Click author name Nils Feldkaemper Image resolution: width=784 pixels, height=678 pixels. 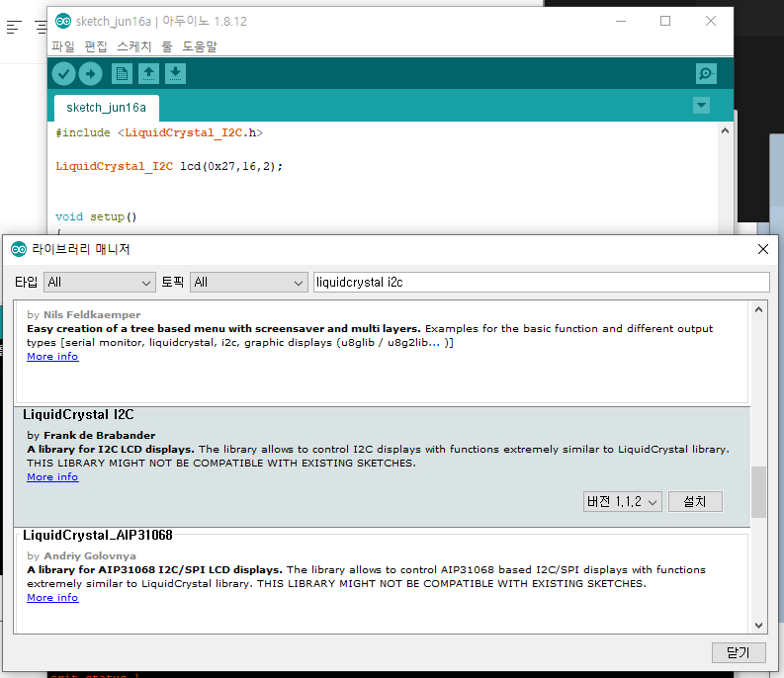click(x=92, y=315)
